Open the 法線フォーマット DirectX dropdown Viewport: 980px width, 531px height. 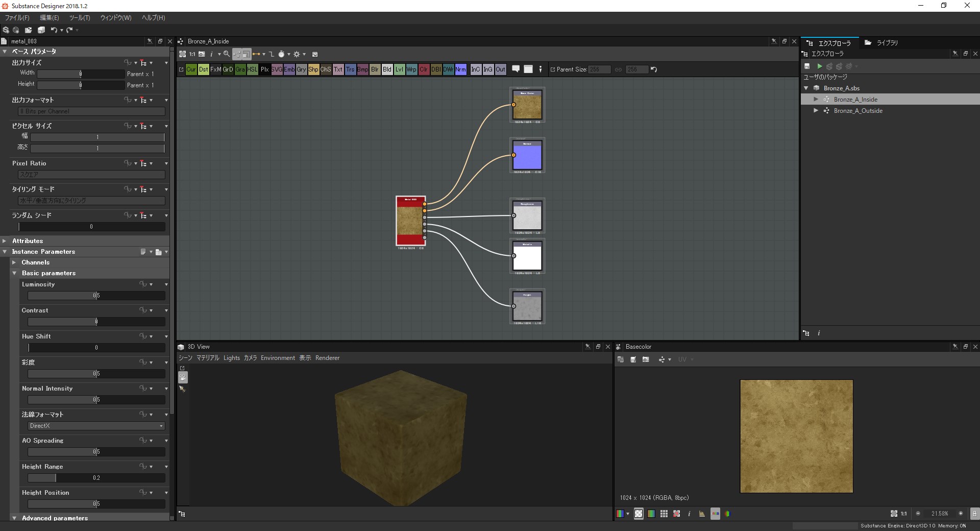[x=96, y=426]
